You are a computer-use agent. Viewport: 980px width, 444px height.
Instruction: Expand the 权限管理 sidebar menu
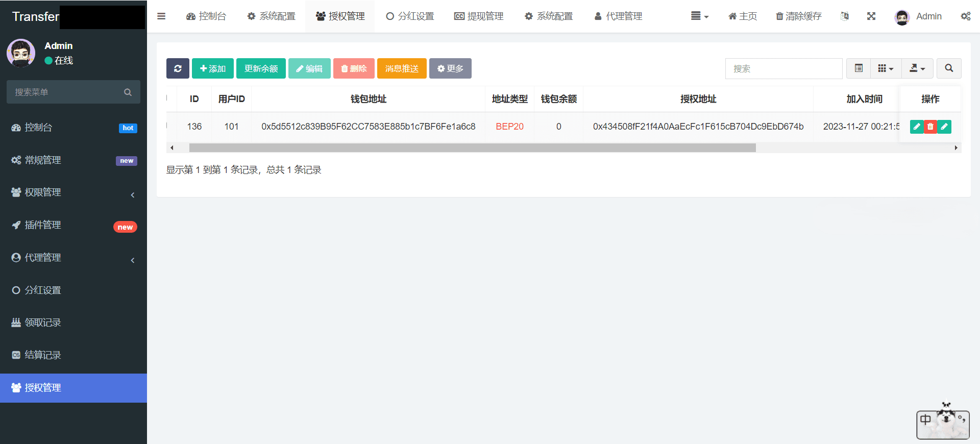[x=73, y=192]
